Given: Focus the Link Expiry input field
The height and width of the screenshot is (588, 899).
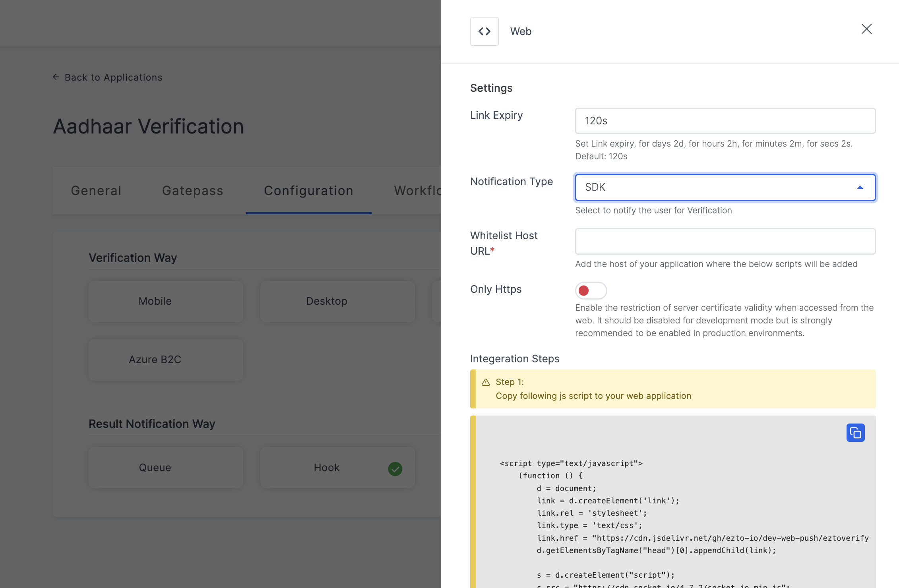Looking at the screenshot, I should pyautogui.click(x=725, y=121).
